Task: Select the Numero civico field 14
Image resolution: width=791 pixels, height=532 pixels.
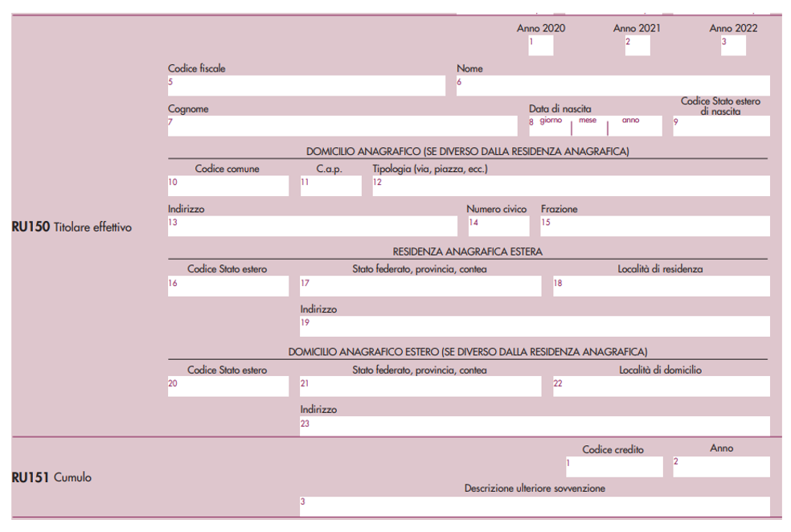Action: [499, 226]
